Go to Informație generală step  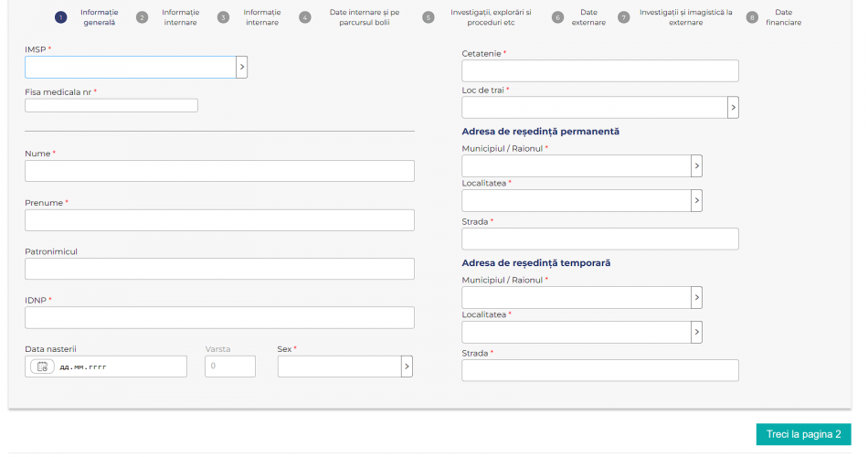click(99, 17)
